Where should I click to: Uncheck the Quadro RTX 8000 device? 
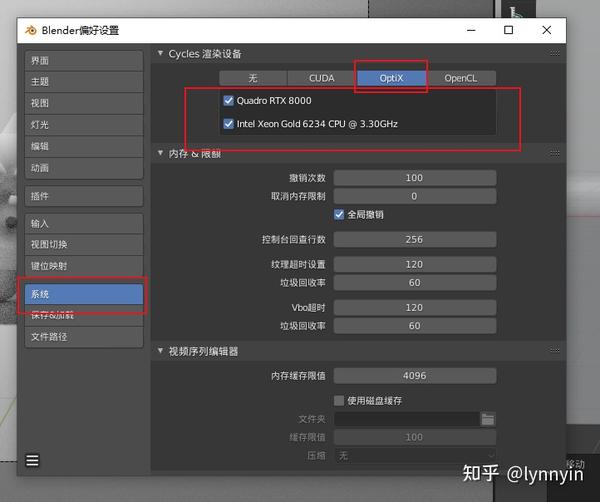tap(228, 101)
